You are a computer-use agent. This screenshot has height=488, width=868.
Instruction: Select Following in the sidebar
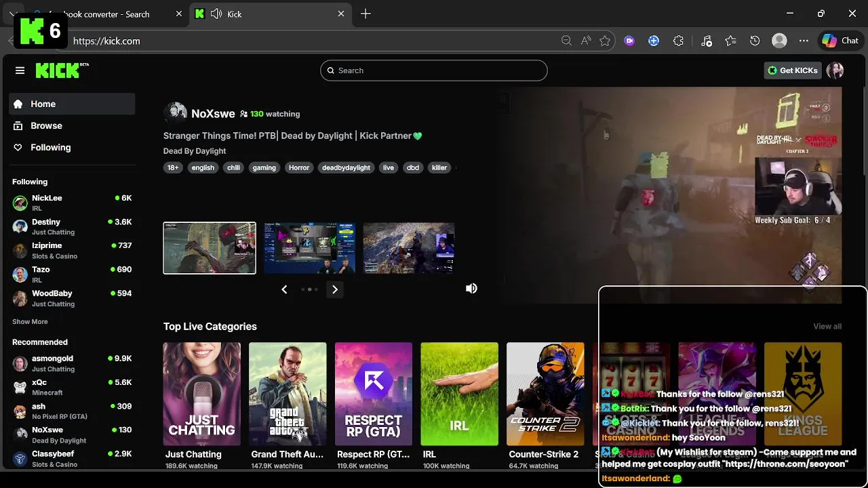coord(72,147)
